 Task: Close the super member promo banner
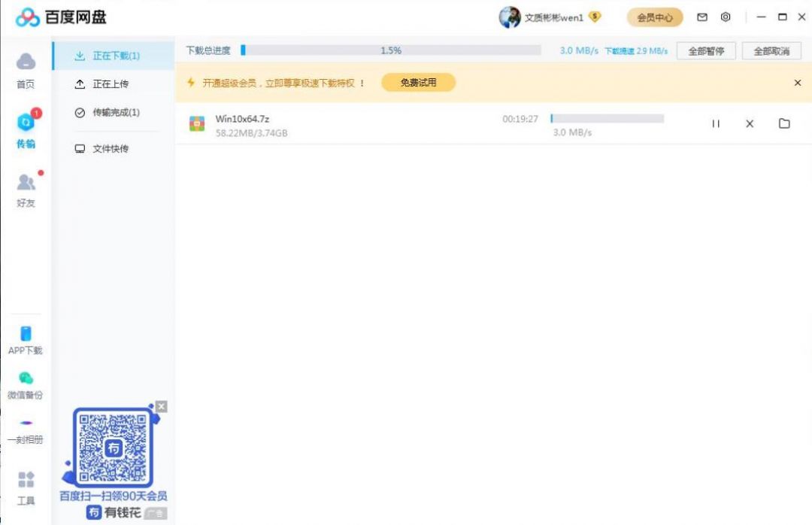pyautogui.click(x=798, y=83)
